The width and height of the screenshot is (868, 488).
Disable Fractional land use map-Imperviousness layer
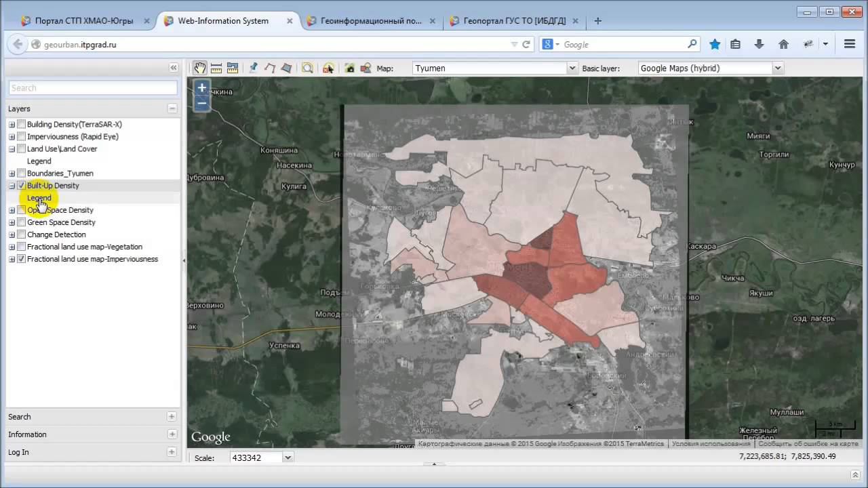pos(22,259)
